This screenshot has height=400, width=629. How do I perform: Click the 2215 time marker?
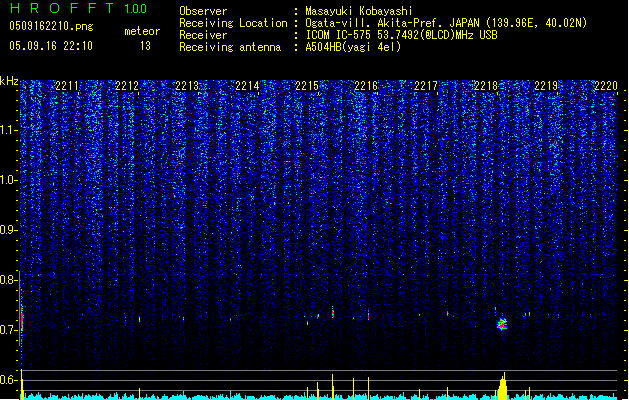[307, 85]
